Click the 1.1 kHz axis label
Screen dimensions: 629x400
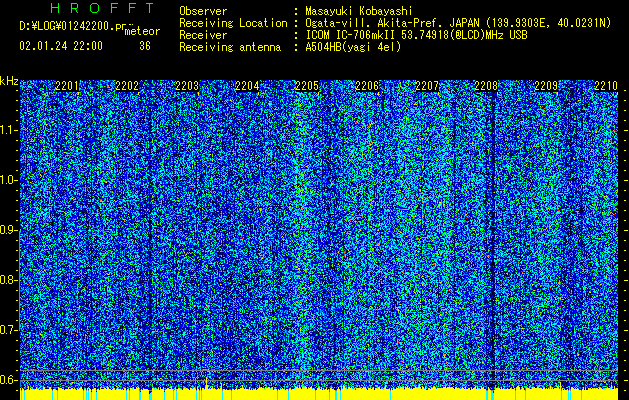pyautogui.click(x=8, y=130)
